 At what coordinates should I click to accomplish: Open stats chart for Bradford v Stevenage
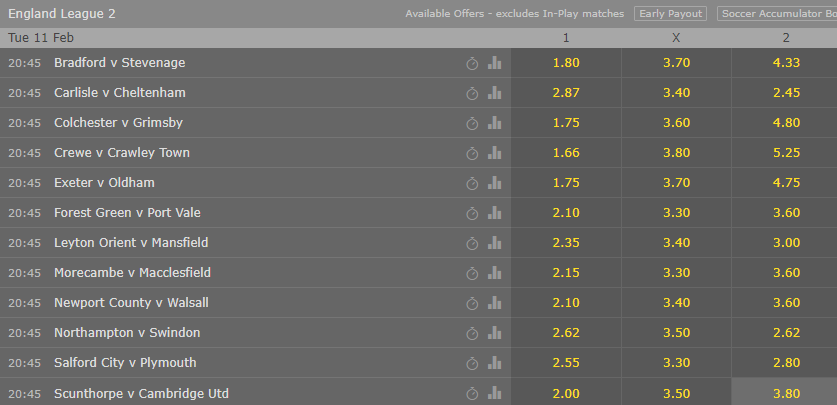point(494,63)
